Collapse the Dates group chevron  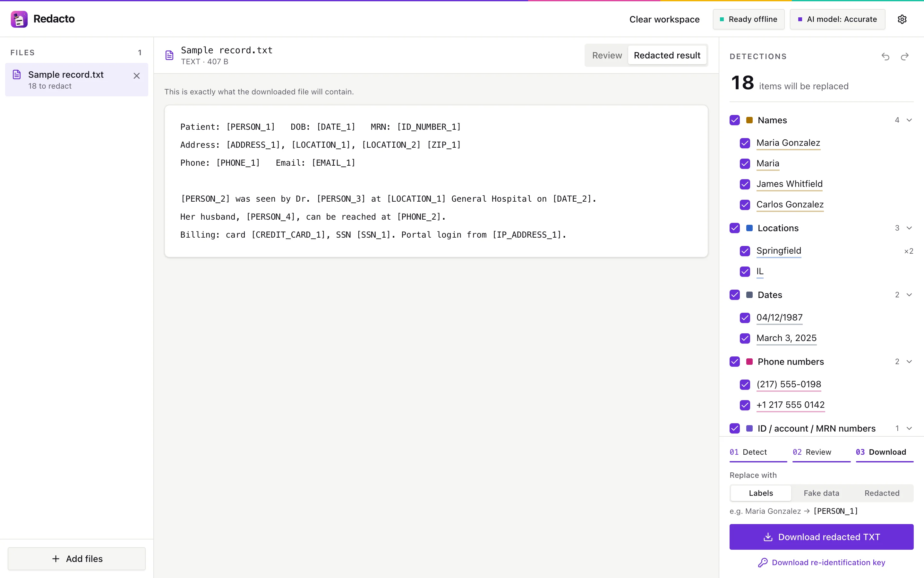click(909, 295)
